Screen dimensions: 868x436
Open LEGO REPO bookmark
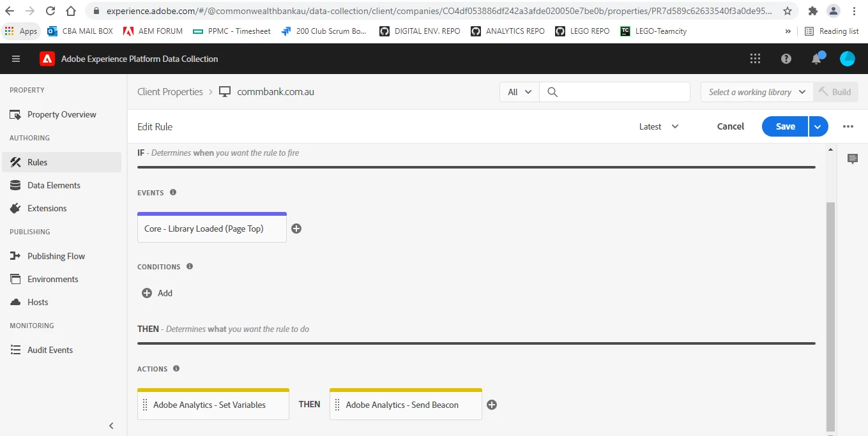coord(582,31)
